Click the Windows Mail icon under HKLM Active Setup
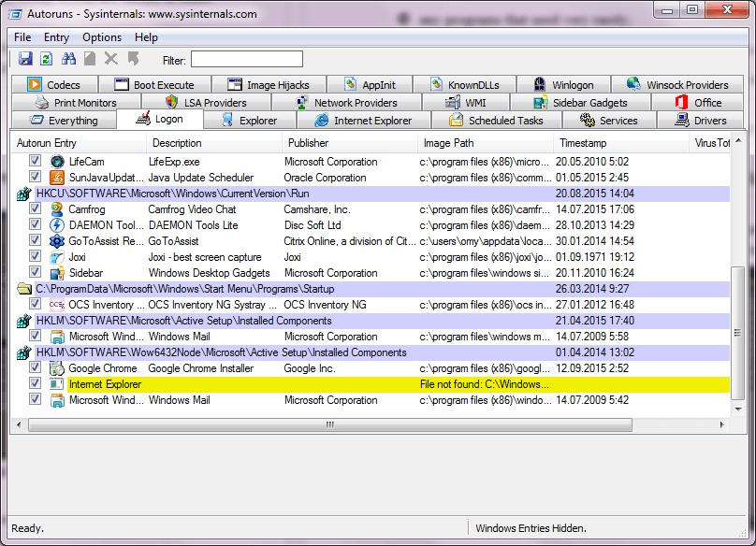Image resolution: width=756 pixels, height=546 pixels. point(57,337)
